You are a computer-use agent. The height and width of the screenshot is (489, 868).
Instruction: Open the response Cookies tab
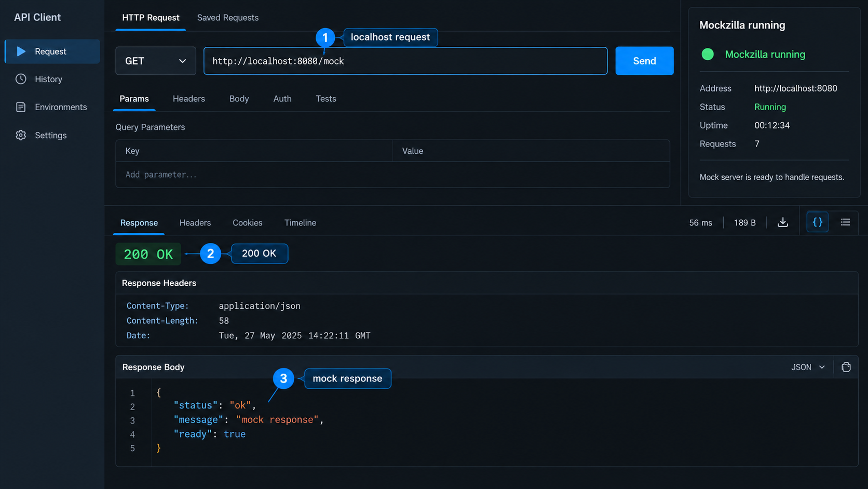click(x=248, y=222)
